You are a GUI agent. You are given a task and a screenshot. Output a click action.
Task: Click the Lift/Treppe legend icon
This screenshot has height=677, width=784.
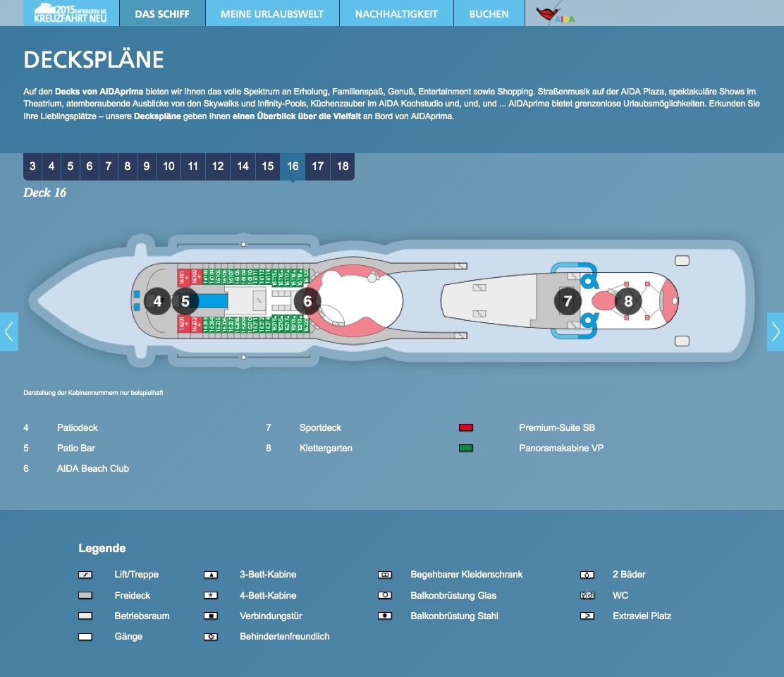pos(85,575)
